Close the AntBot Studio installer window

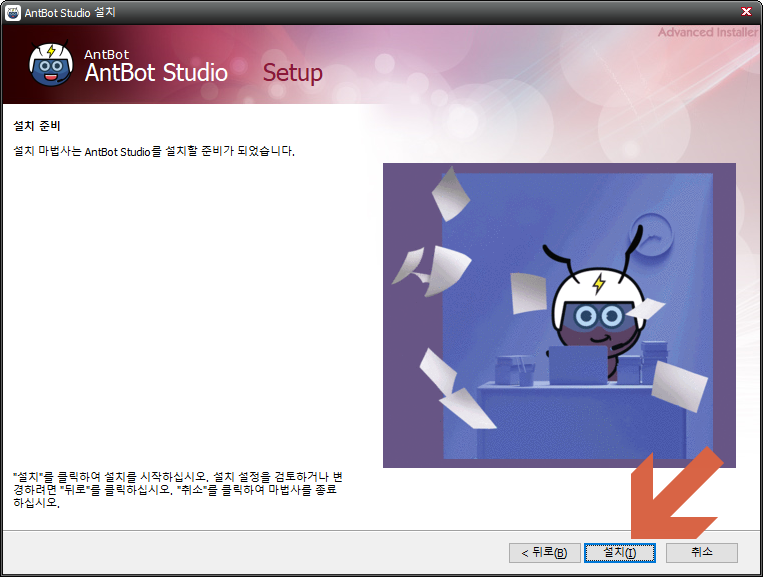tap(746, 11)
